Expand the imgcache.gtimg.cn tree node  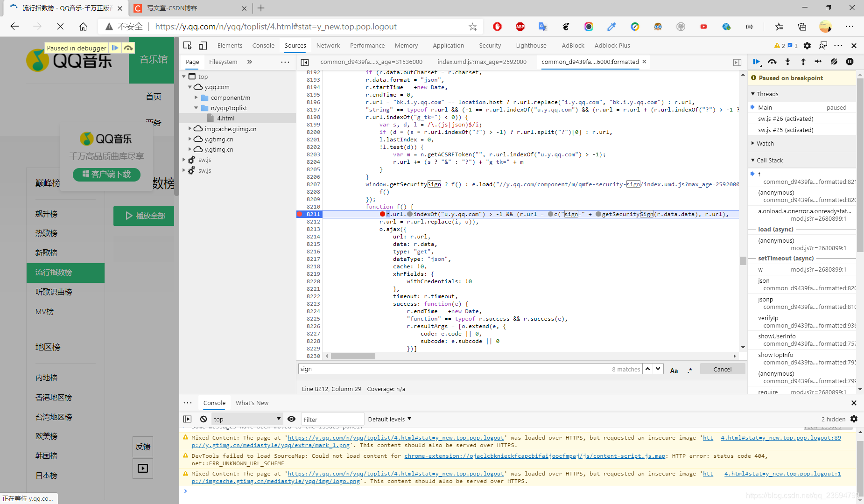190,129
